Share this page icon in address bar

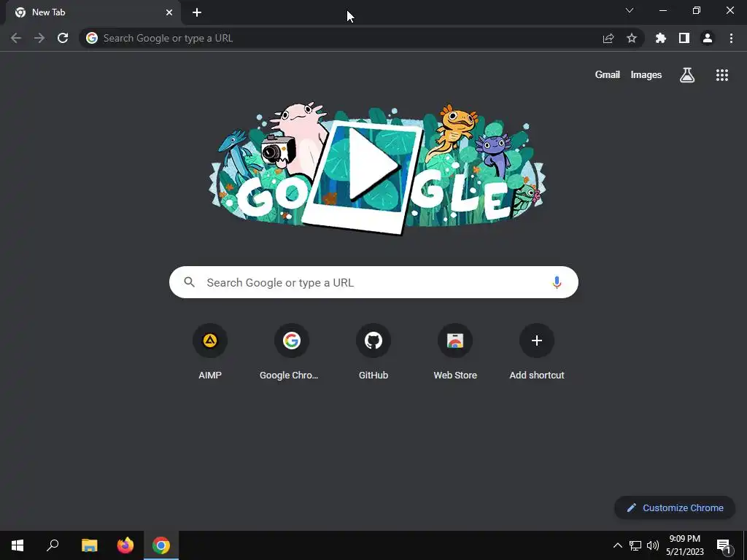pos(608,38)
